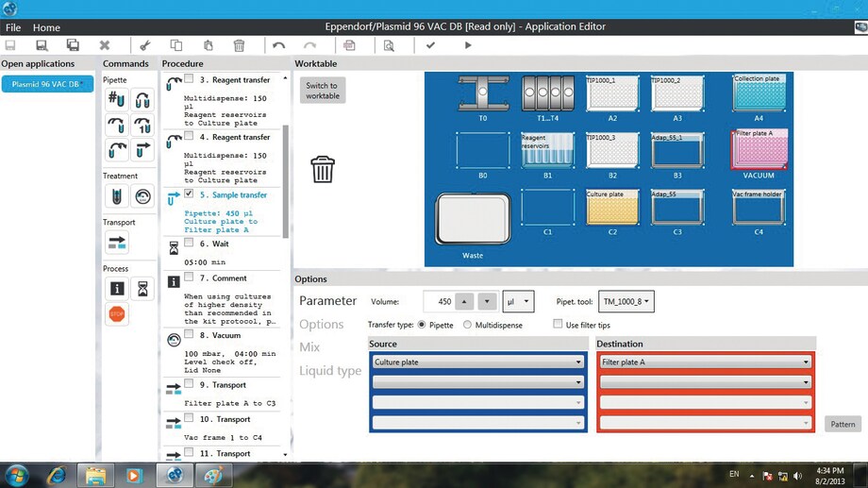Click the Save All stacked disks icon
Viewport: 868px width, 488px height.
73,45
